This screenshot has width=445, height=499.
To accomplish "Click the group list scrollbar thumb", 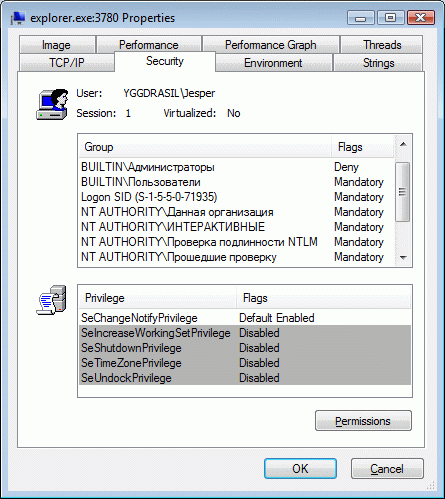I will [x=402, y=192].
